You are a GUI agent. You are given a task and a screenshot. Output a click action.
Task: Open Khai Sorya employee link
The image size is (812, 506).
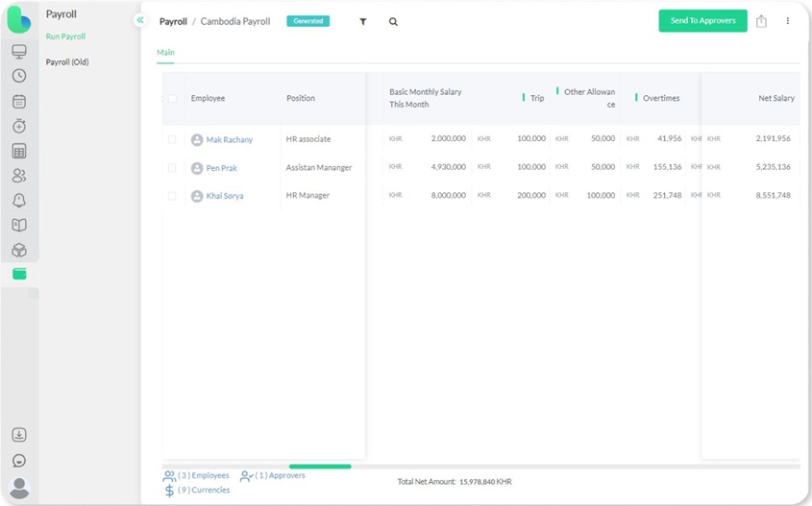(225, 196)
